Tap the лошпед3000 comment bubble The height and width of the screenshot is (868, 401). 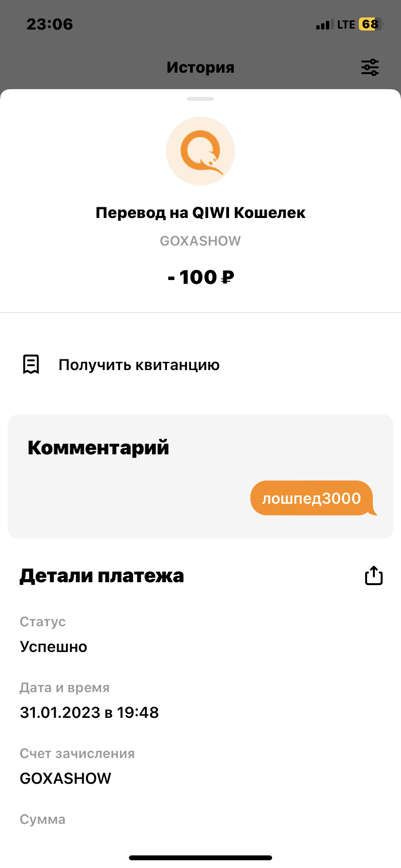coord(312,498)
